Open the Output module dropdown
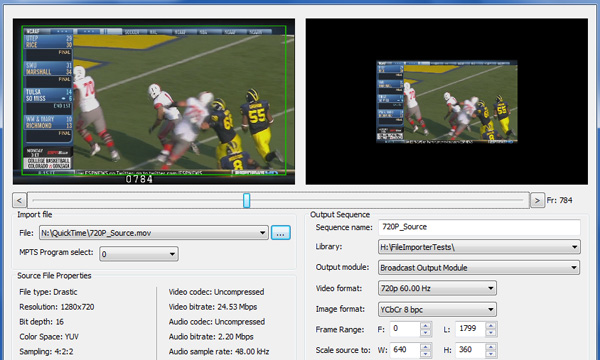Viewport: 600px width, 360px height. 479,267
